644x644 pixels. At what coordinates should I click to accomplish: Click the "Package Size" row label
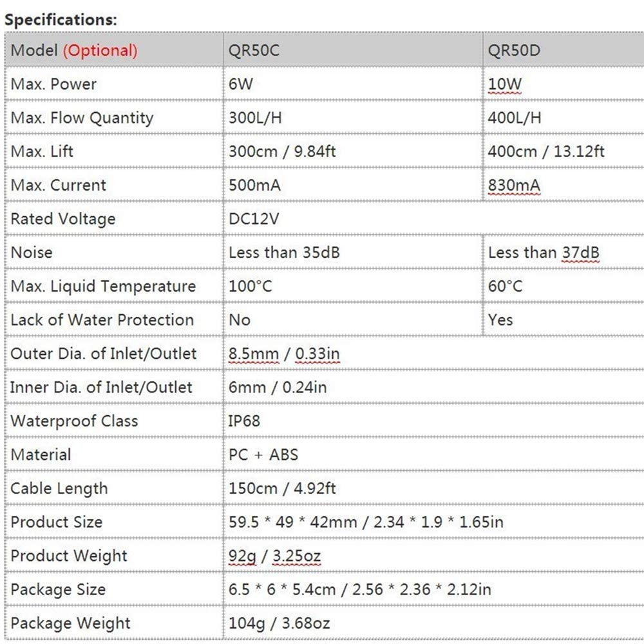pyautogui.click(x=58, y=589)
